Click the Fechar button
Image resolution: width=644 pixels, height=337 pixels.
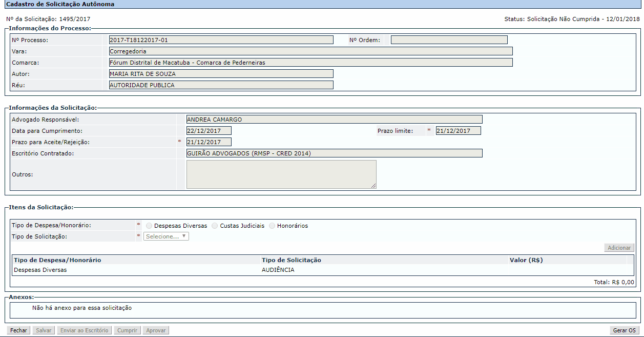[18, 330]
